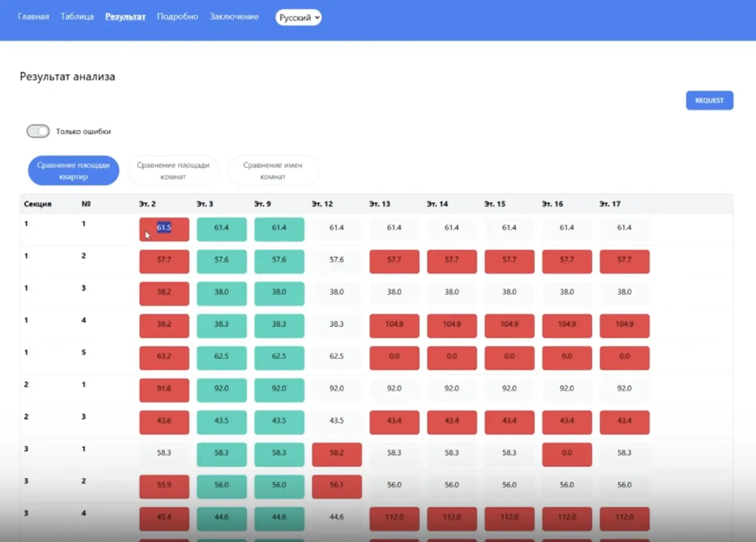This screenshot has height=542, width=756.
Task: Click the red 61.5 cell in Эт. 2
Action: pos(164,229)
